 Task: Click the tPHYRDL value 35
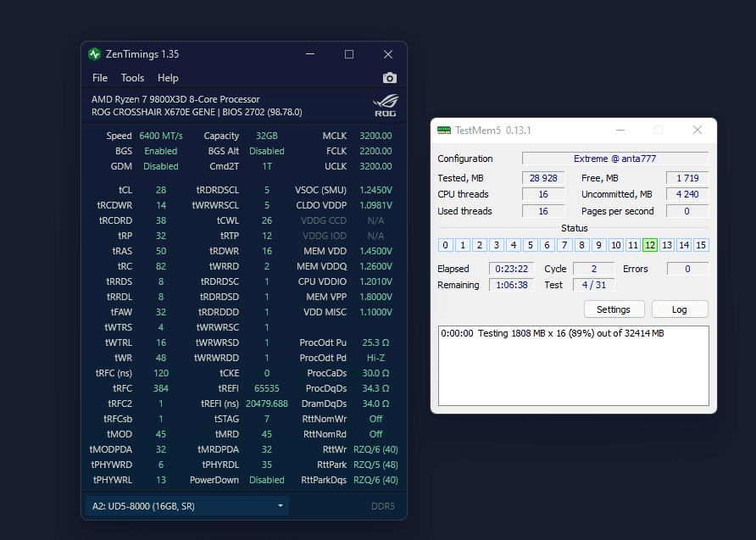pos(267,465)
